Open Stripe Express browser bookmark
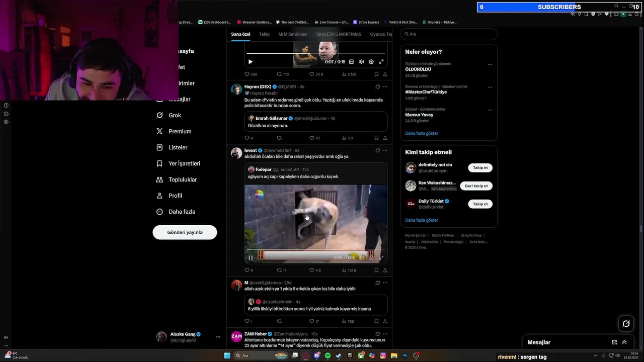Image resolution: width=644 pixels, height=362 pixels. (x=366, y=22)
